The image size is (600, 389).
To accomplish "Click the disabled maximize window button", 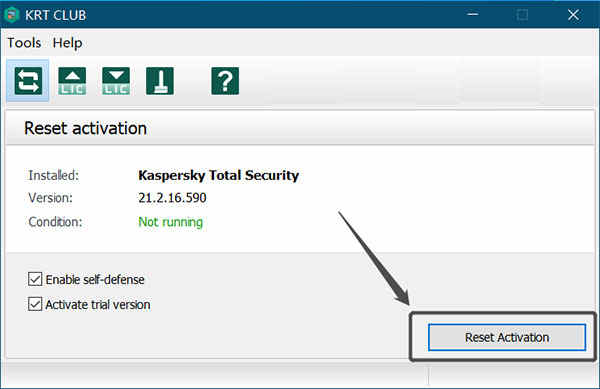I will pyautogui.click(x=522, y=15).
